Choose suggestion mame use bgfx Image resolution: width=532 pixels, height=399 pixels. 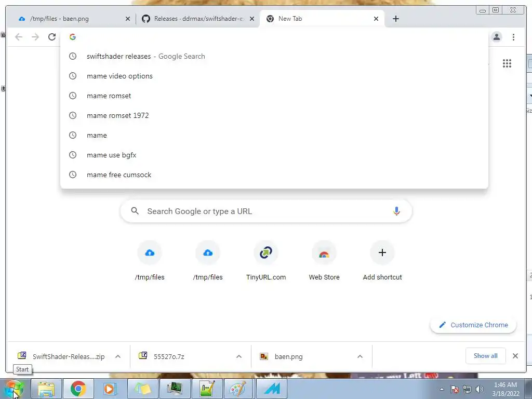(x=274, y=155)
